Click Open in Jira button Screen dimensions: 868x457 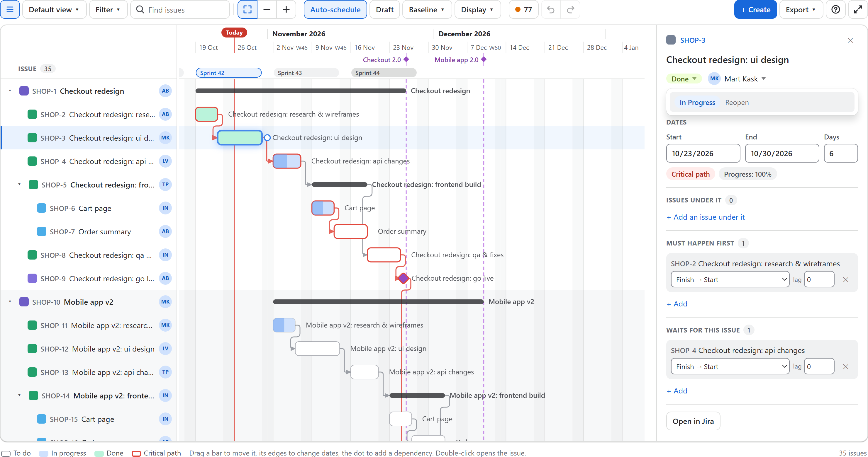click(x=693, y=421)
